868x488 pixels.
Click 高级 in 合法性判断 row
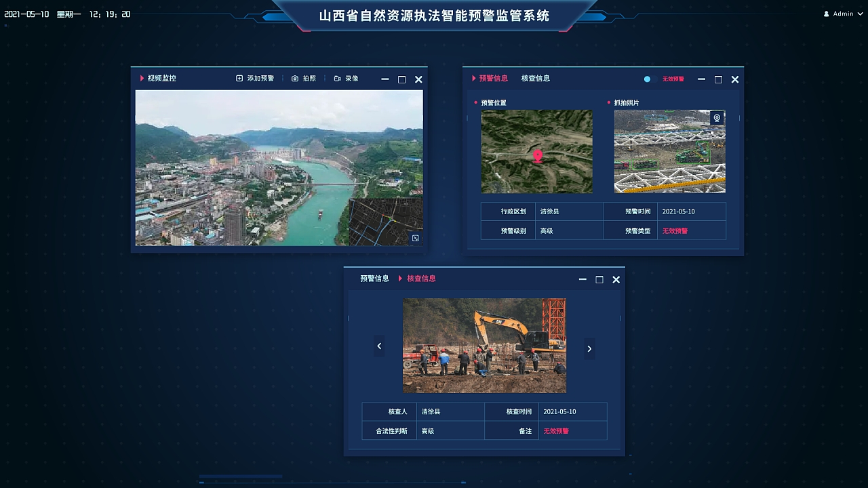pyautogui.click(x=427, y=431)
